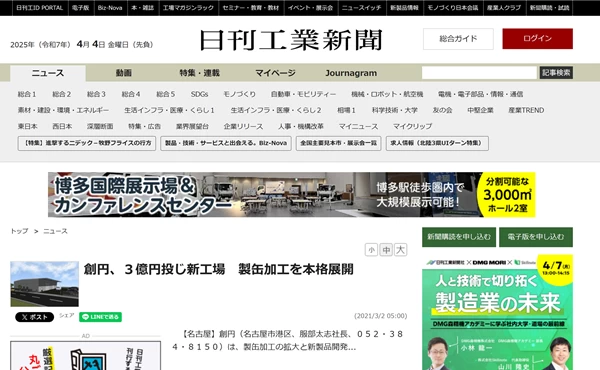Click the factory article thumbnail image

click(x=44, y=284)
